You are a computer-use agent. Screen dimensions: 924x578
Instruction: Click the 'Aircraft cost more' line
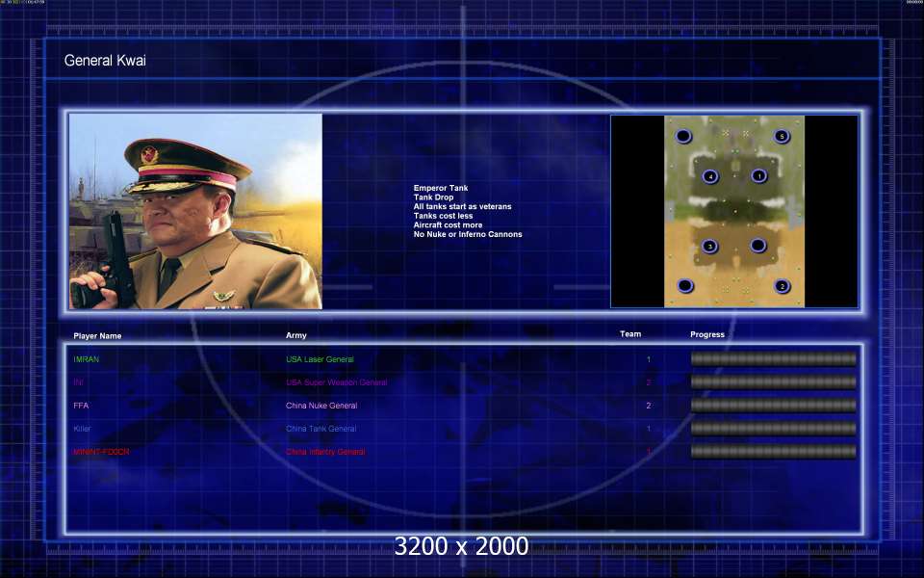point(448,225)
